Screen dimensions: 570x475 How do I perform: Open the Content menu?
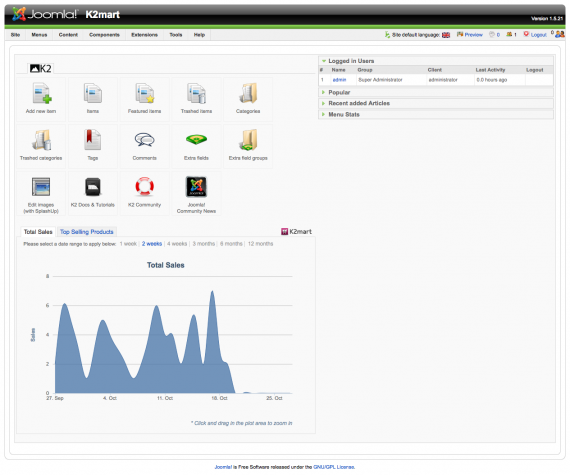68,35
